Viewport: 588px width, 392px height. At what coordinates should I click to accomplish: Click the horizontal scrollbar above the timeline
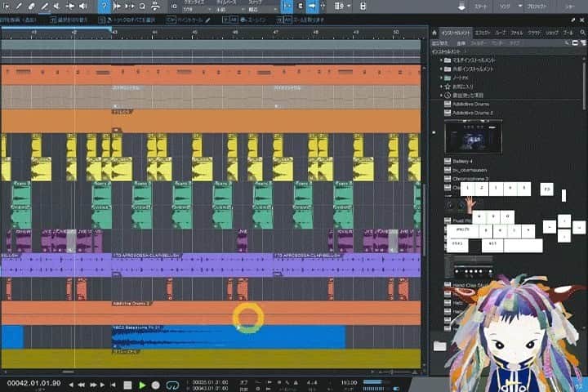[57, 28]
